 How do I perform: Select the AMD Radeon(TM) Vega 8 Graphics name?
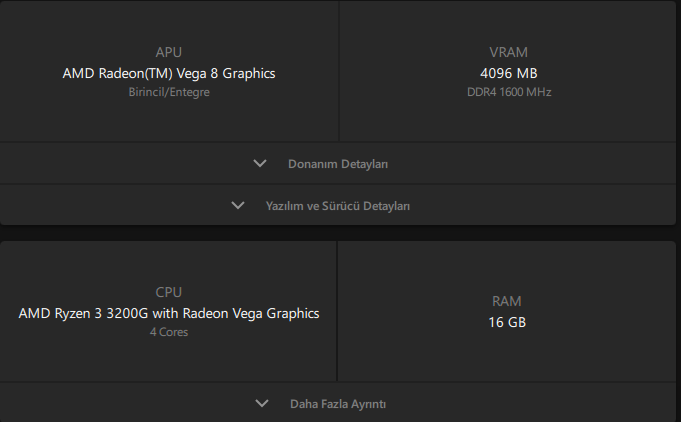(169, 73)
